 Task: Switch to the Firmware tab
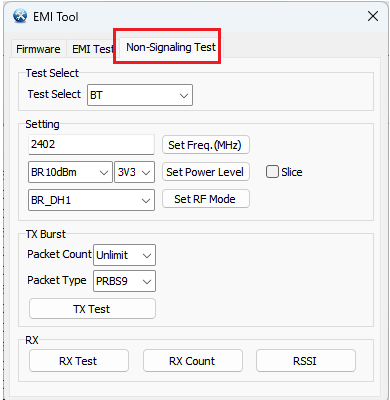tap(38, 49)
